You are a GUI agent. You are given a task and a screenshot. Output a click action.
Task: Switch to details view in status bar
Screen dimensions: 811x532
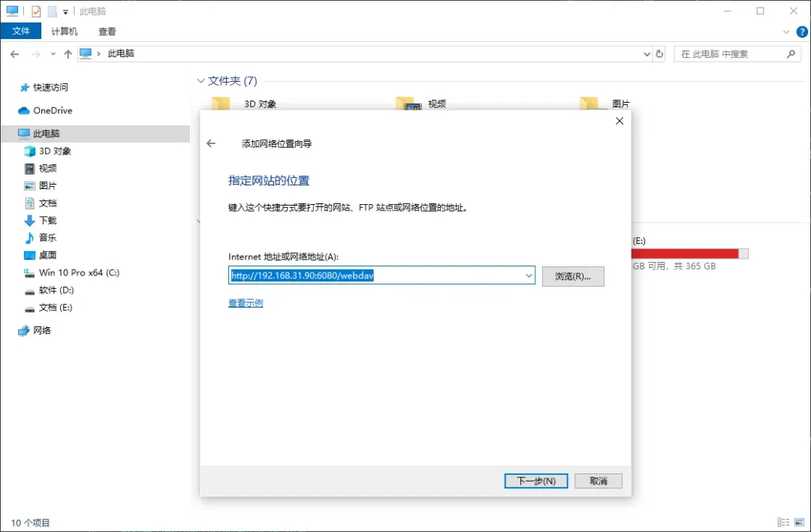point(783,522)
